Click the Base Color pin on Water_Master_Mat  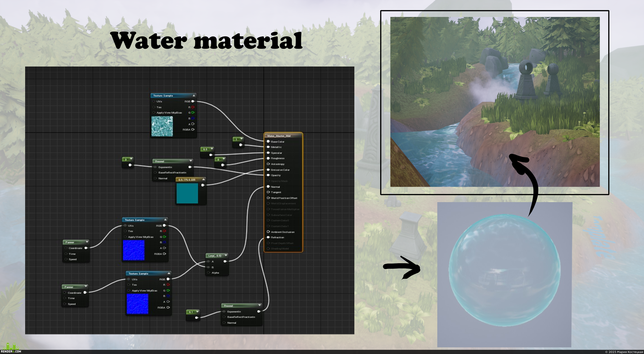click(x=268, y=141)
